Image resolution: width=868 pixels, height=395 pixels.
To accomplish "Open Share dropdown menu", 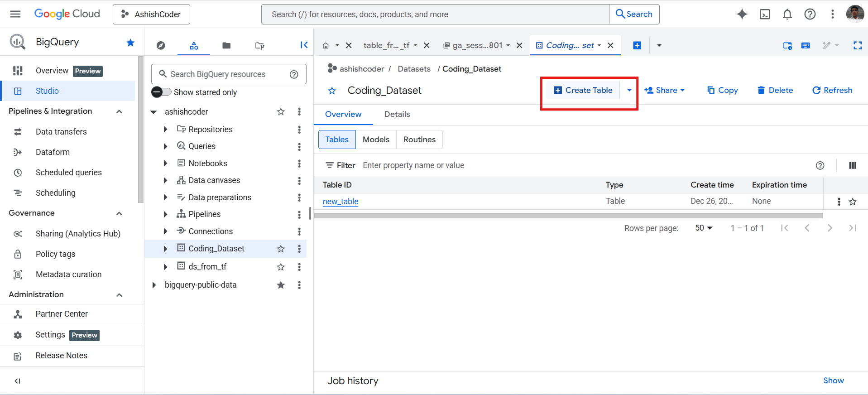I will (x=664, y=90).
